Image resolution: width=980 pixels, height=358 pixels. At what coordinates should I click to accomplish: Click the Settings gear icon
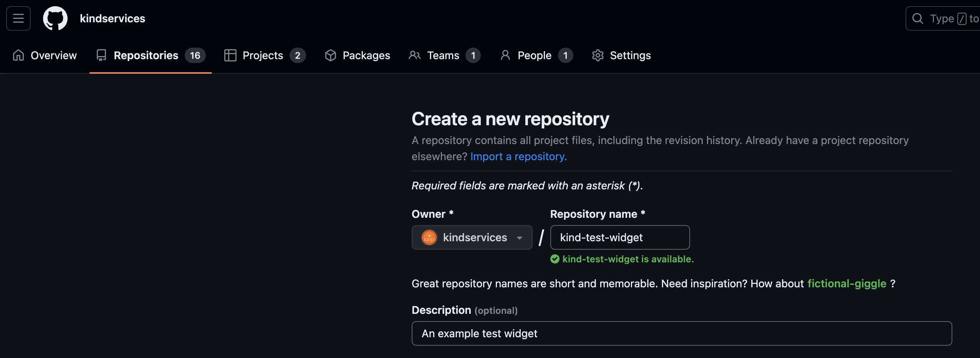[598, 55]
